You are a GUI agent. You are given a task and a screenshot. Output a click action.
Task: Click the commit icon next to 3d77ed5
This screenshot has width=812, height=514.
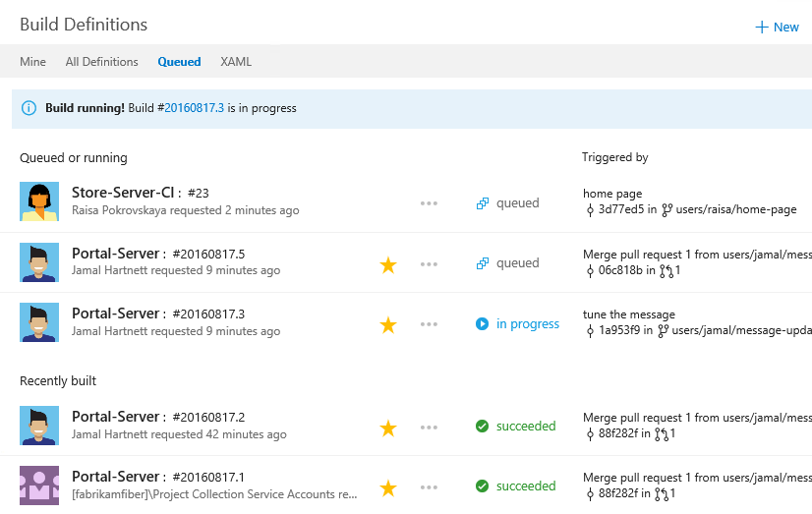[590, 209]
